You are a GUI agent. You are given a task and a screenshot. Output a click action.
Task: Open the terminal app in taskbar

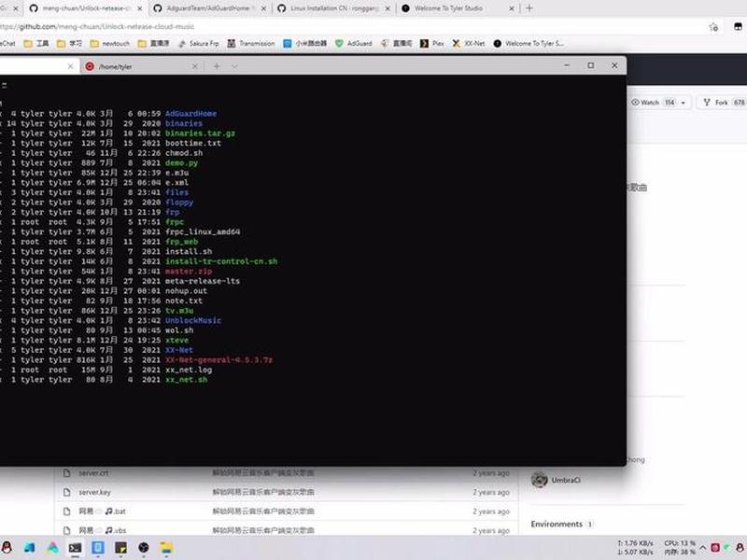[75, 548]
